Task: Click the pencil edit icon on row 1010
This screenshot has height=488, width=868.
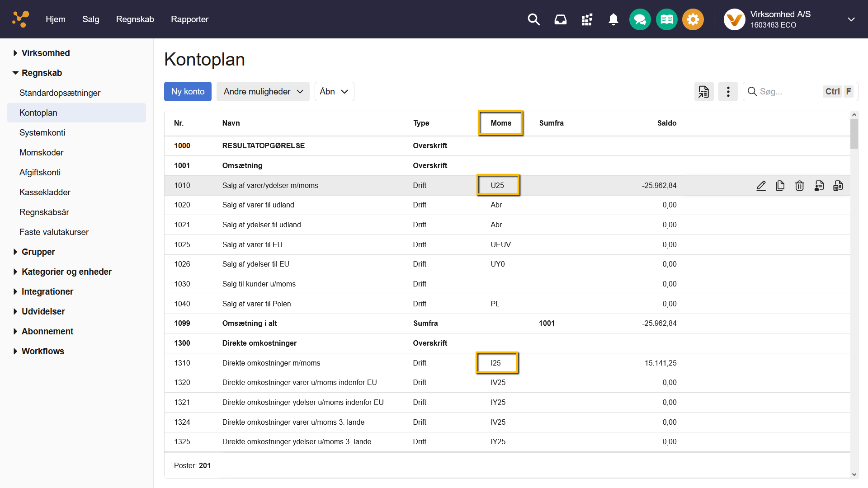Action: (761, 186)
